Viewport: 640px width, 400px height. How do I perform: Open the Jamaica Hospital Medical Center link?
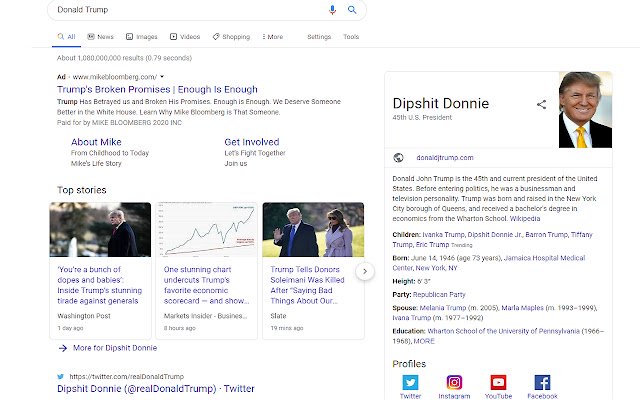tap(489, 263)
